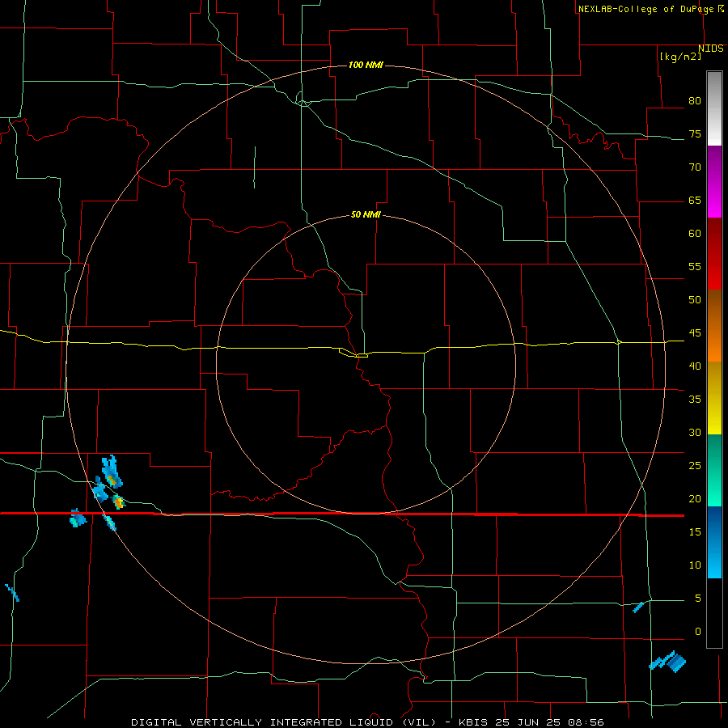The image size is (728, 728).
Task: Pick the dark red segment of the color scale
Action: [x=714, y=253]
